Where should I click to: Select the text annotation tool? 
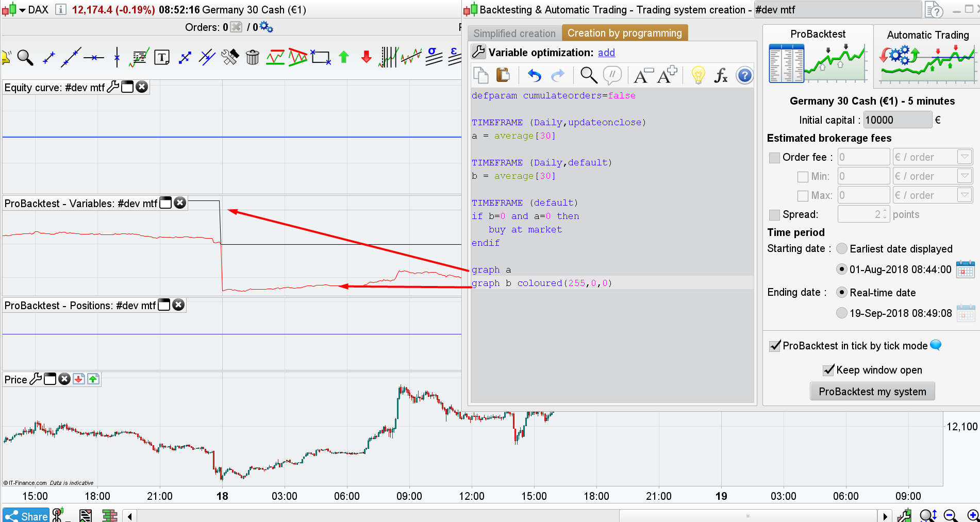[162, 57]
